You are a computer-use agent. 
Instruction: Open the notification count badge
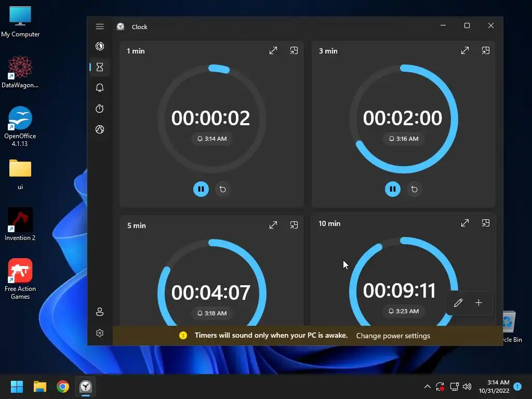[517, 387]
